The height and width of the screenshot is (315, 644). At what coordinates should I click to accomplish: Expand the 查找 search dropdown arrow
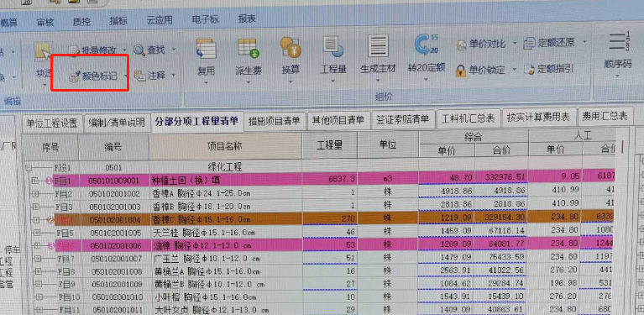[x=173, y=50]
